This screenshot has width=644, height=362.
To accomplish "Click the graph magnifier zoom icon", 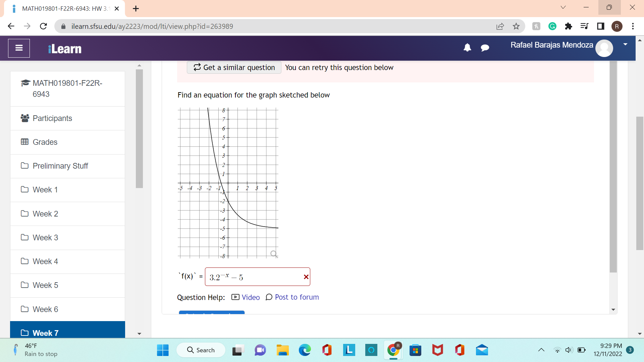I will click(x=274, y=254).
